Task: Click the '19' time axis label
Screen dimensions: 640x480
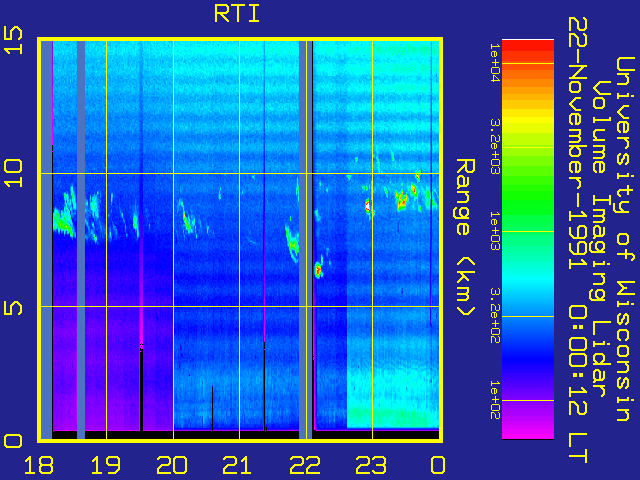Action: tap(106, 465)
